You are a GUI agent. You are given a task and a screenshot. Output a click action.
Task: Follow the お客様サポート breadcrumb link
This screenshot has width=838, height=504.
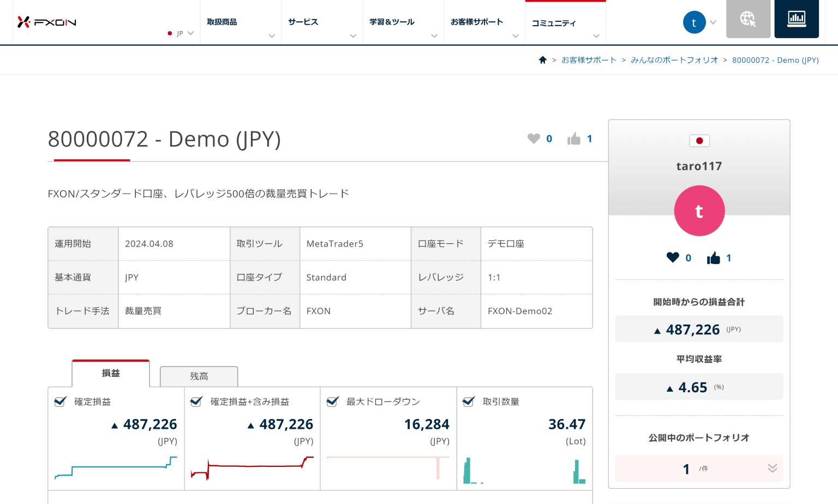(589, 60)
